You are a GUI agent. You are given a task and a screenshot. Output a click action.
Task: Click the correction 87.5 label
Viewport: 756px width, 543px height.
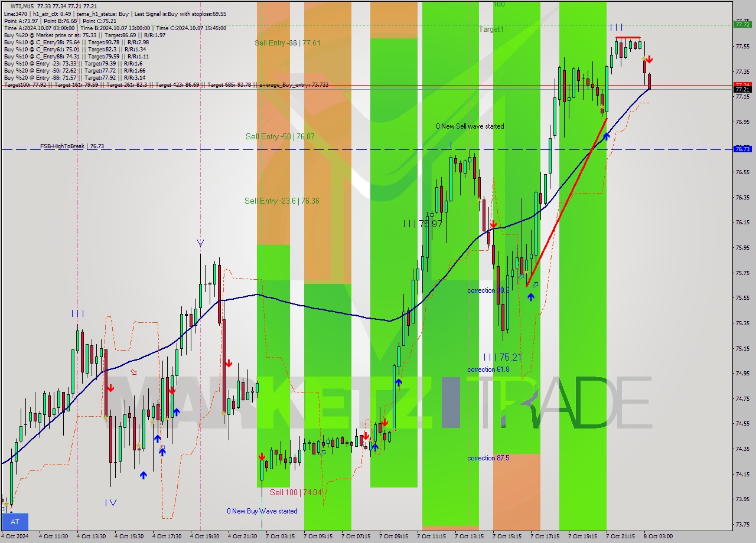point(488,458)
